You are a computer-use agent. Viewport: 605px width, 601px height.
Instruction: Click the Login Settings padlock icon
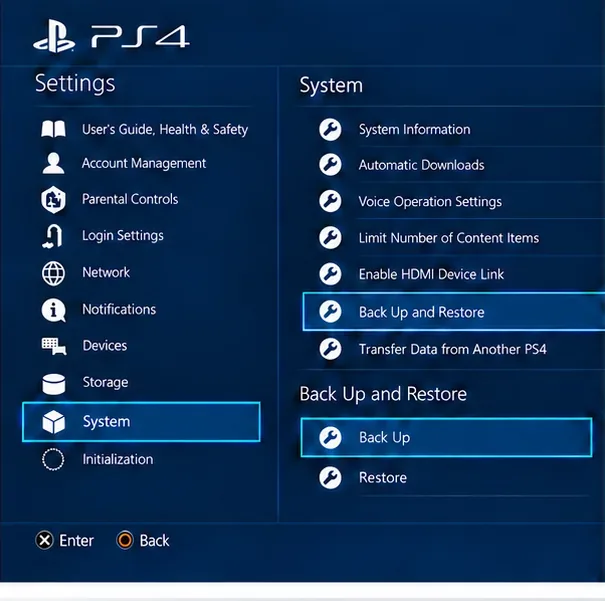point(52,236)
